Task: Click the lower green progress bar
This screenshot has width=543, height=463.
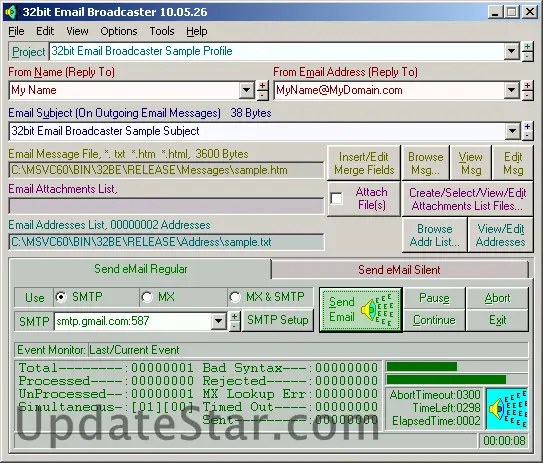Action: click(457, 380)
